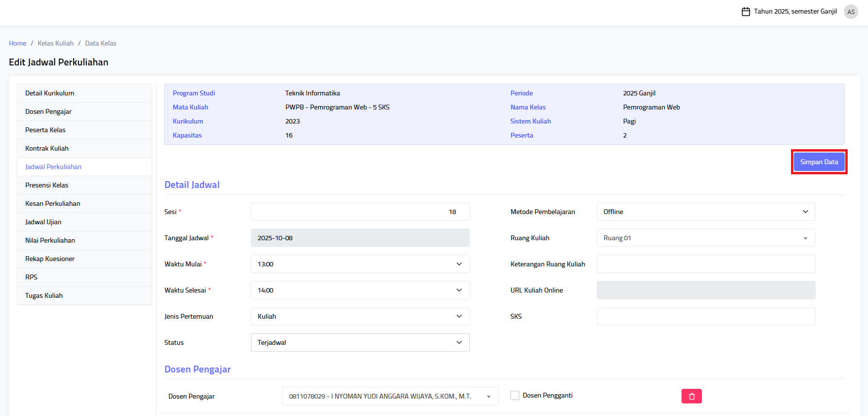Open the AS user avatar menu
868x416 pixels.
click(851, 12)
